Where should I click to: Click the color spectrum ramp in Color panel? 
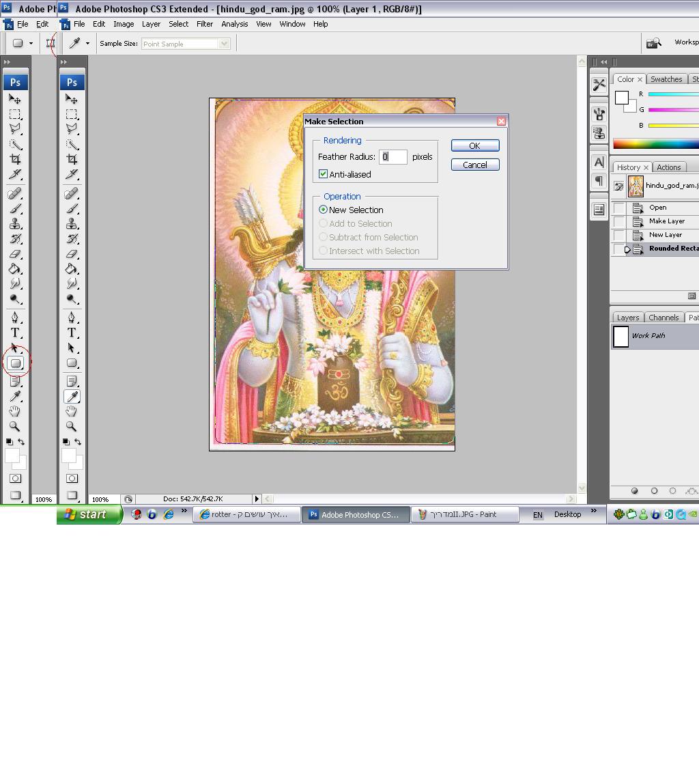tap(655, 143)
